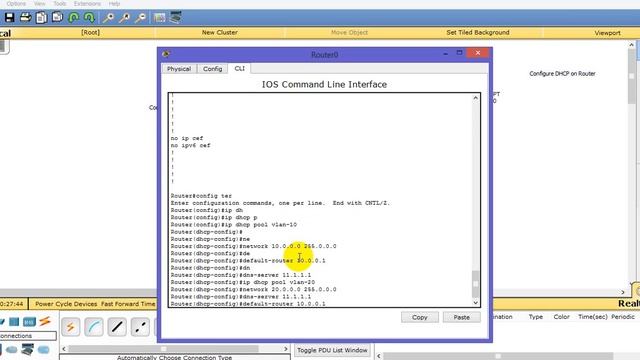Open the Tools menu

click(x=60, y=4)
